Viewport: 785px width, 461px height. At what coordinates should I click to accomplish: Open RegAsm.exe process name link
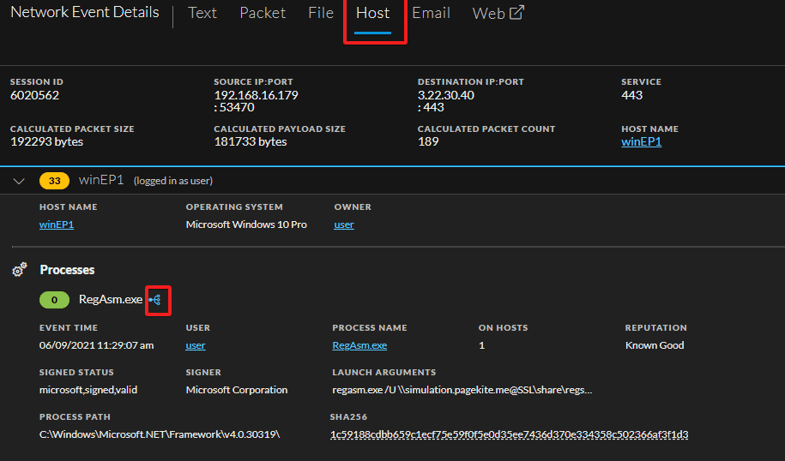(359, 345)
